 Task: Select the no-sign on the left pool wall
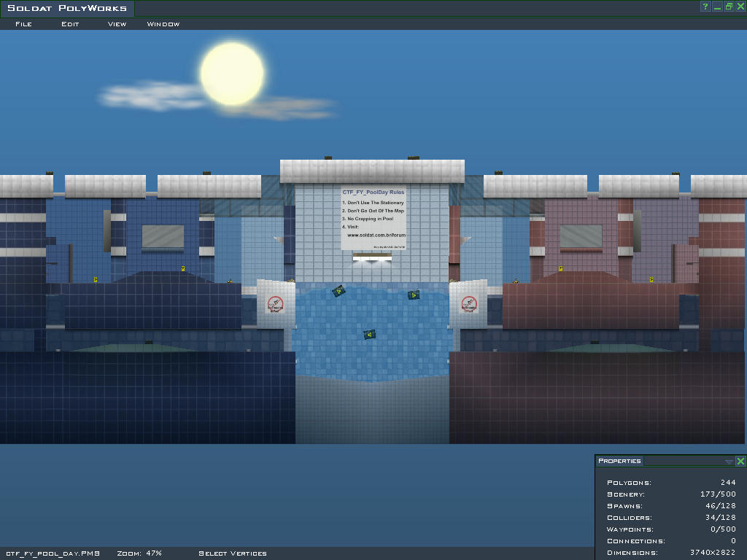click(x=275, y=304)
